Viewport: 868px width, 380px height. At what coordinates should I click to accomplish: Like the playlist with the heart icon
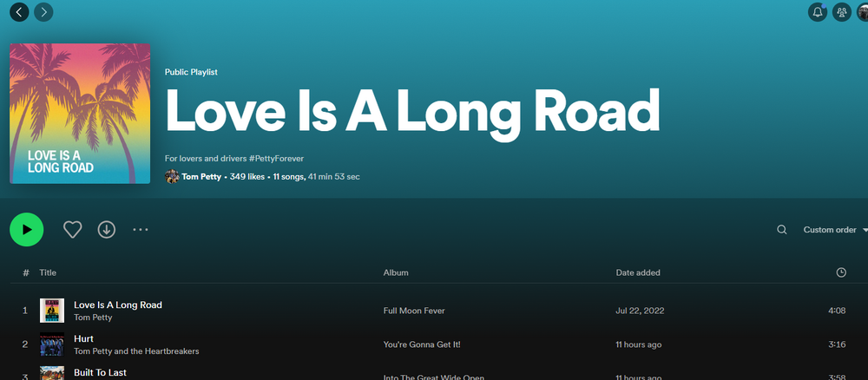(x=73, y=230)
